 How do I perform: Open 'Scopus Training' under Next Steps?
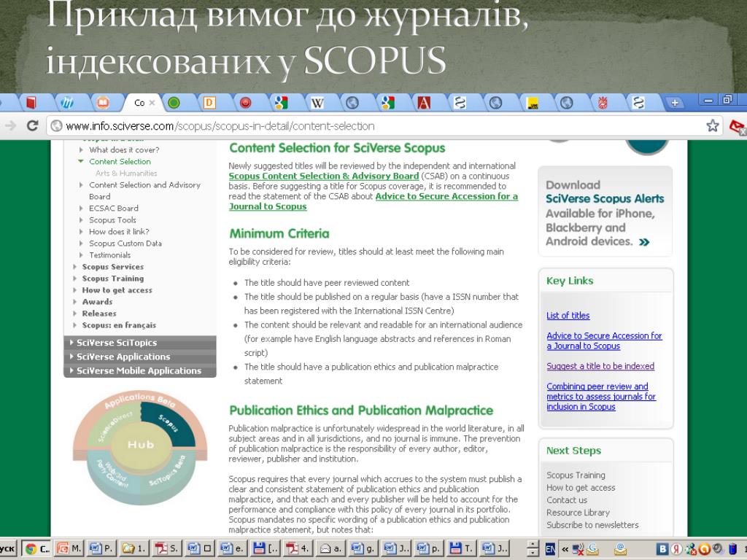click(x=576, y=475)
